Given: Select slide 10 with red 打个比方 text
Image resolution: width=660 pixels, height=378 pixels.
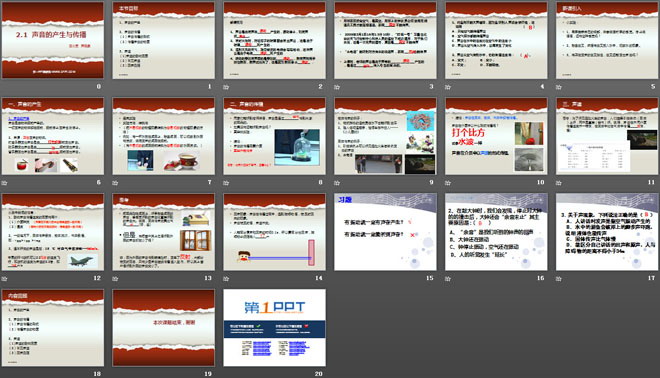Looking at the screenshot, I should click(496, 136).
